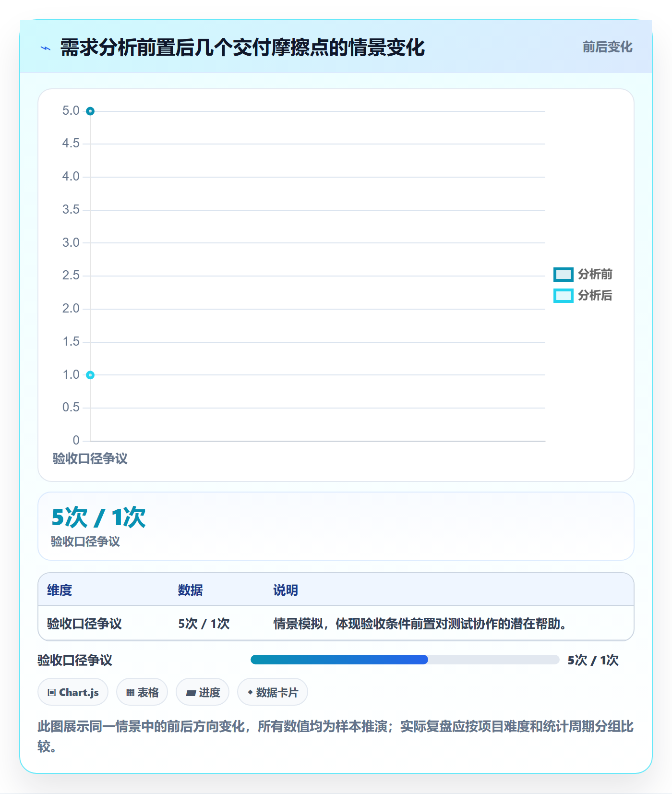The width and height of the screenshot is (672, 794).
Task: Click the diamond icon in 数据卡片 chip
Action: pos(250,692)
